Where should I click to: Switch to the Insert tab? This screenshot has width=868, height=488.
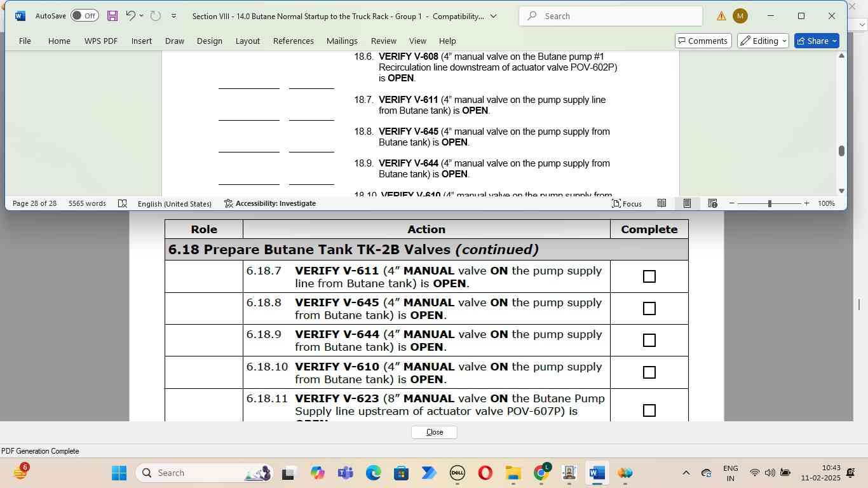click(142, 41)
